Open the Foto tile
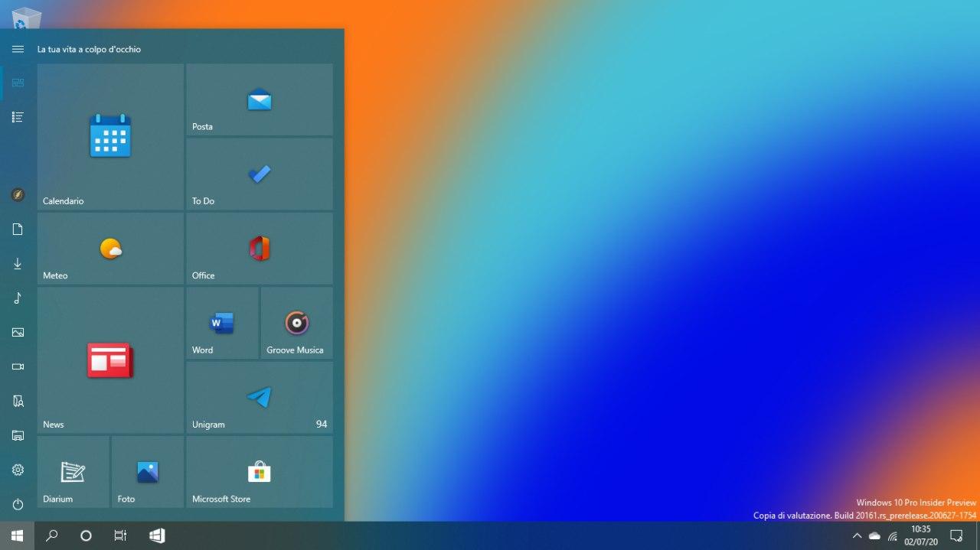The height and width of the screenshot is (550, 980). (148, 472)
